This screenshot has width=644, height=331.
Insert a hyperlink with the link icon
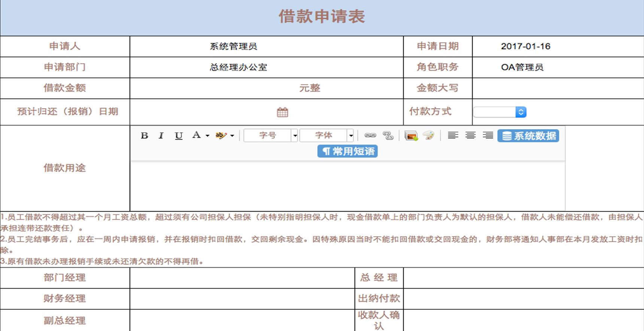(370, 136)
